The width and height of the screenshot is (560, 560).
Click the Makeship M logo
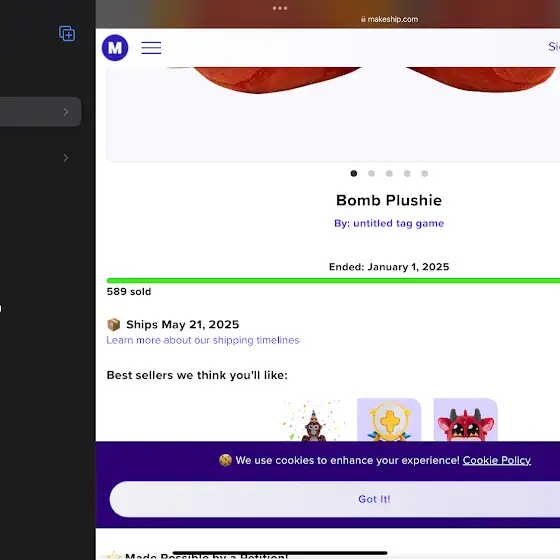[115, 48]
